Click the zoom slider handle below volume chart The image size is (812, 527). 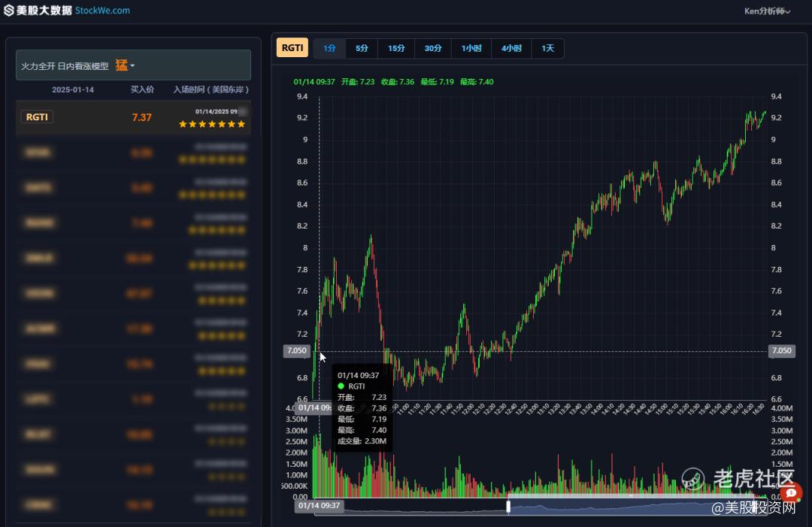pos(508,506)
